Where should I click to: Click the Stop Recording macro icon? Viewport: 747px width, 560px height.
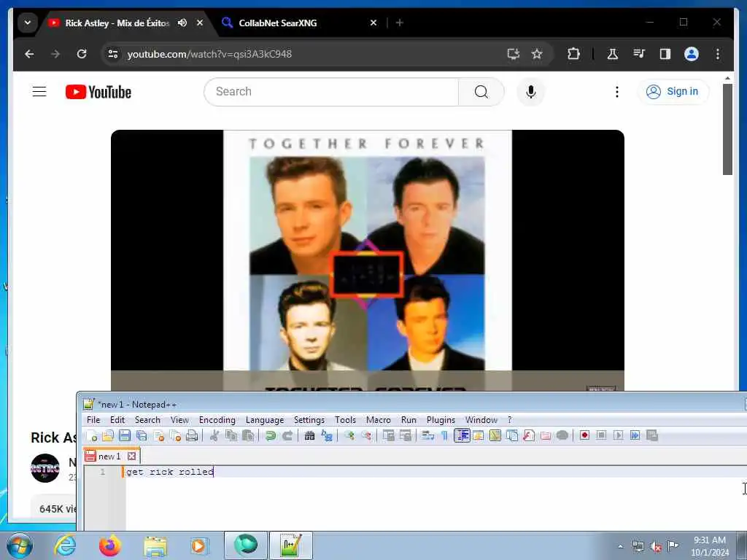point(601,436)
